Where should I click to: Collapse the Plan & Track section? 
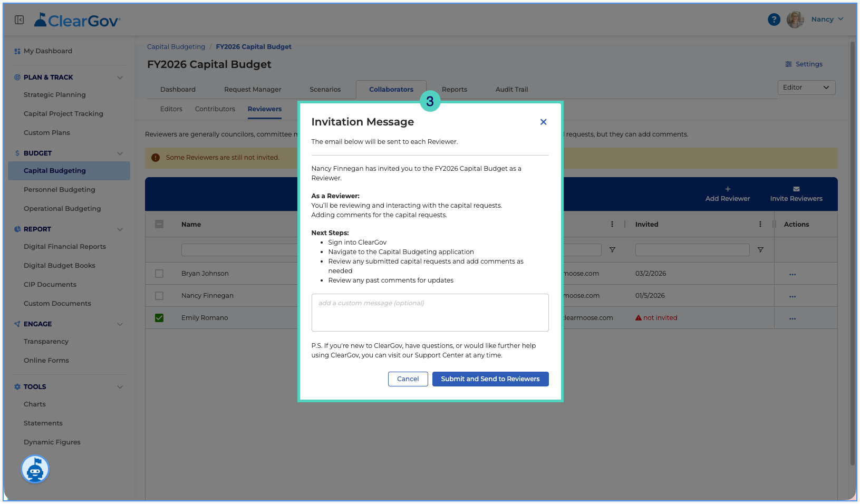coord(120,77)
